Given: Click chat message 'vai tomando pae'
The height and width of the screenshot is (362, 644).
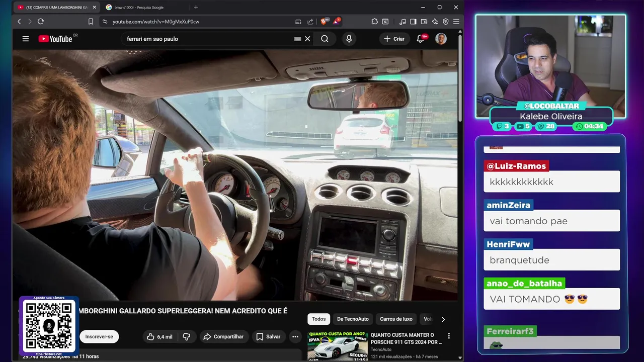Looking at the screenshot, I should 552,221.
